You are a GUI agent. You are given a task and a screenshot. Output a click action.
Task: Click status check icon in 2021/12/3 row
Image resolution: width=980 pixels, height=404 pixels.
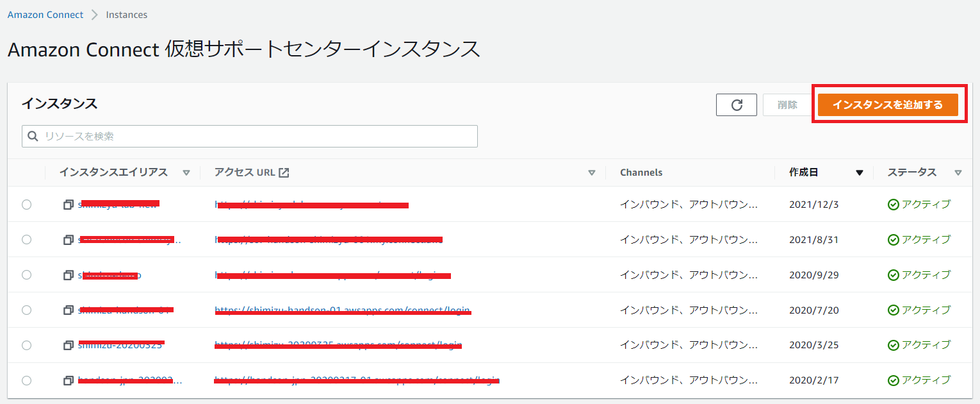(x=893, y=205)
